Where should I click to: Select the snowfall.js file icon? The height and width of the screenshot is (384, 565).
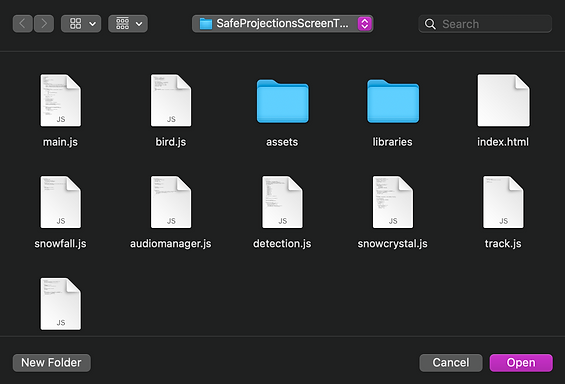click(x=61, y=202)
